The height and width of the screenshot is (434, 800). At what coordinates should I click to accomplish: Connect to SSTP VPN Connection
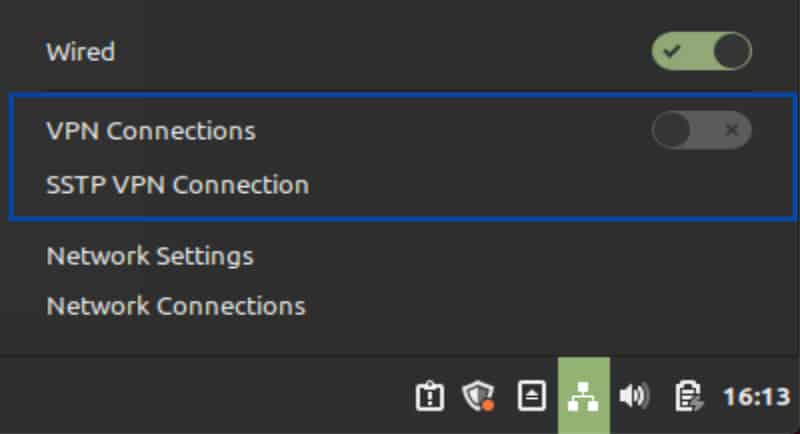coord(178,185)
